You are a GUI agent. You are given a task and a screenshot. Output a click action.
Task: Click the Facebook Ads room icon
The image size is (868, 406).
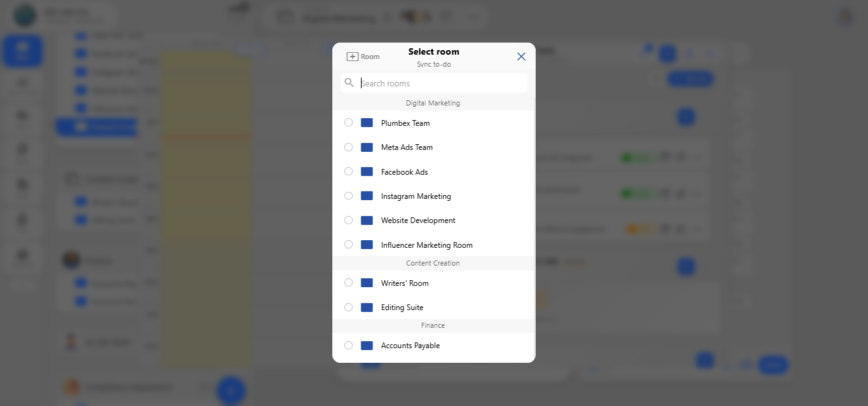(367, 172)
